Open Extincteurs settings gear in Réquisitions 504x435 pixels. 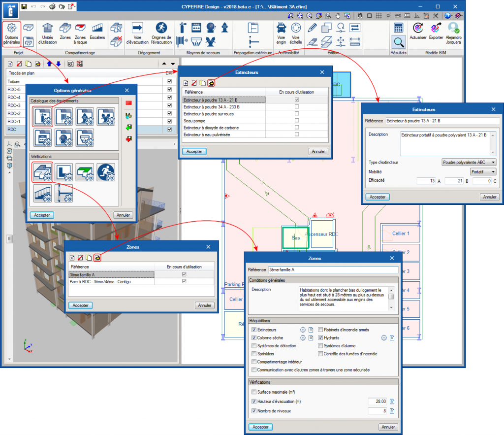tap(303, 330)
